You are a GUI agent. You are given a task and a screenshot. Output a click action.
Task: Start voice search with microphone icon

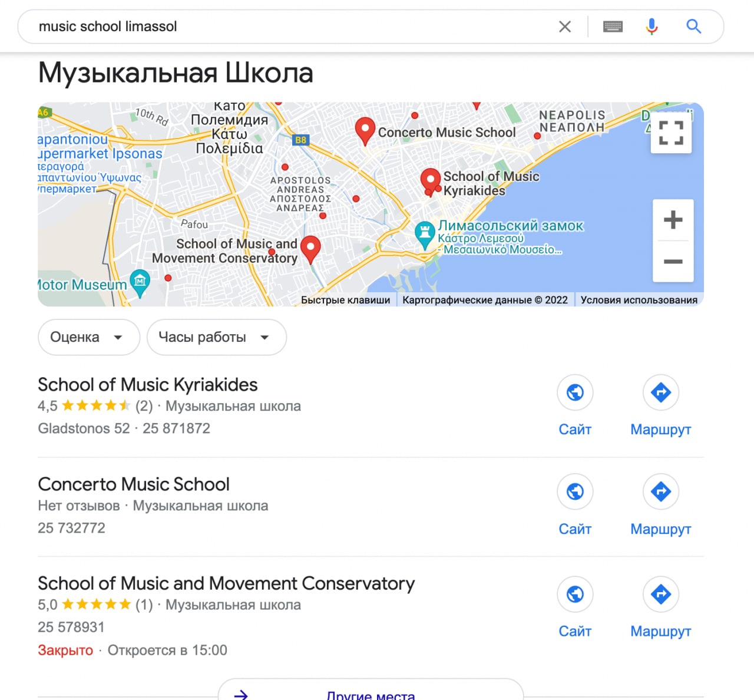click(x=652, y=27)
